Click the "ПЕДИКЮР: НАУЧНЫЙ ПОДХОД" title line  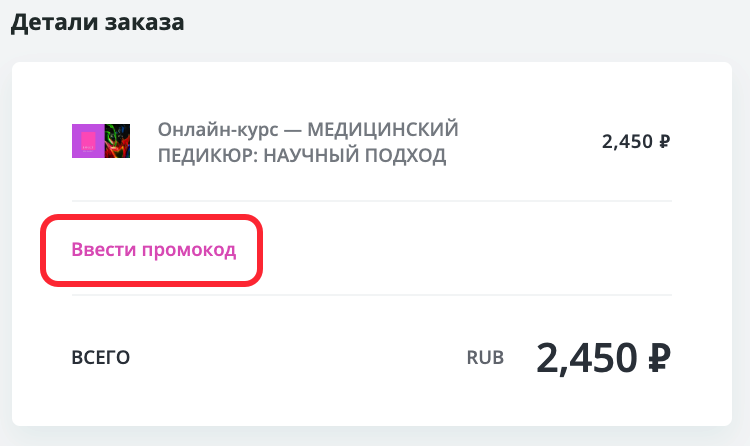[302, 156]
